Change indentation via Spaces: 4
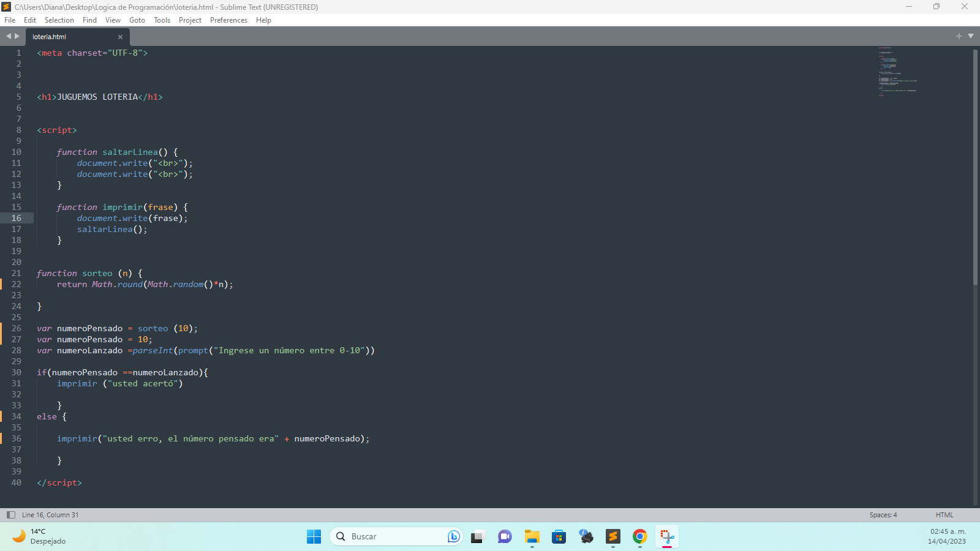This screenshot has width=980, height=551. (x=883, y=515)
